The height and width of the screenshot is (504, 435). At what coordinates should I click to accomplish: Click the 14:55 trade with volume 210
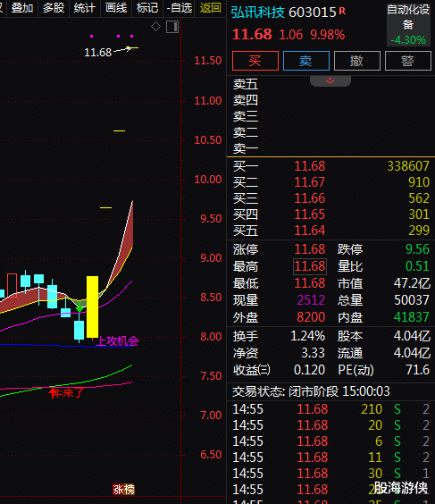pos(330,409)
